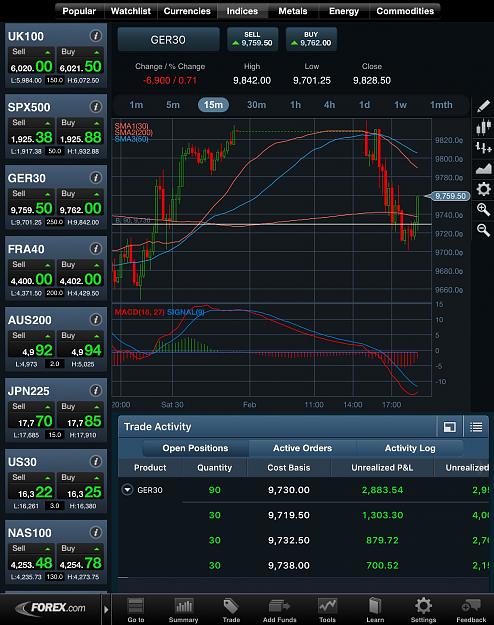Screen dimensions: 494x625
Task: Zoom out on the chart
Action: (483, 230)
